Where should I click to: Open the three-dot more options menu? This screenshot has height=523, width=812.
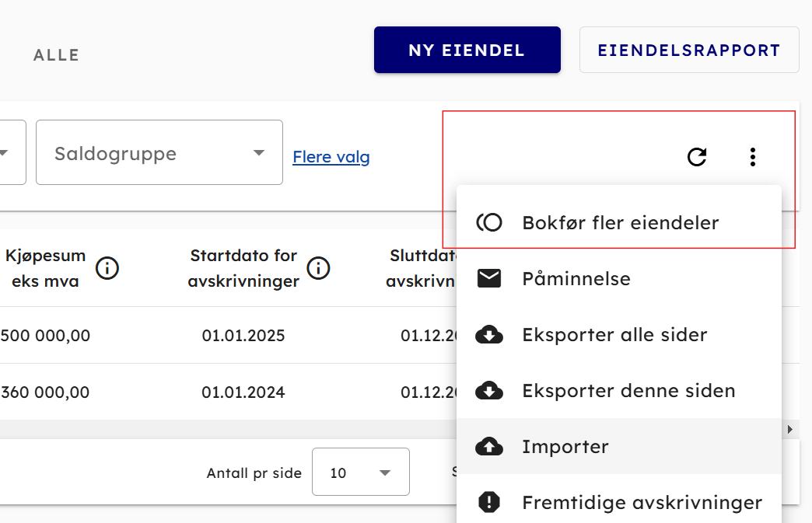tap(752, 157)
